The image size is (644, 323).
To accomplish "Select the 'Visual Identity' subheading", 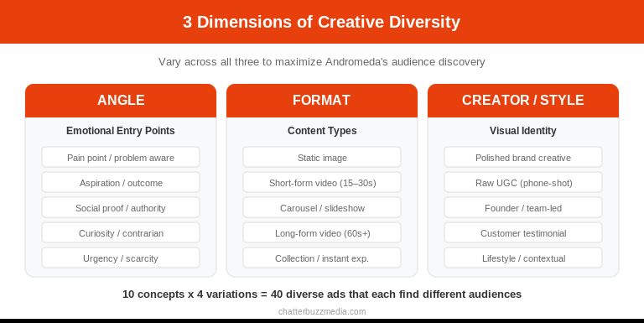I will pyautogui.click(x=523, y=131).
